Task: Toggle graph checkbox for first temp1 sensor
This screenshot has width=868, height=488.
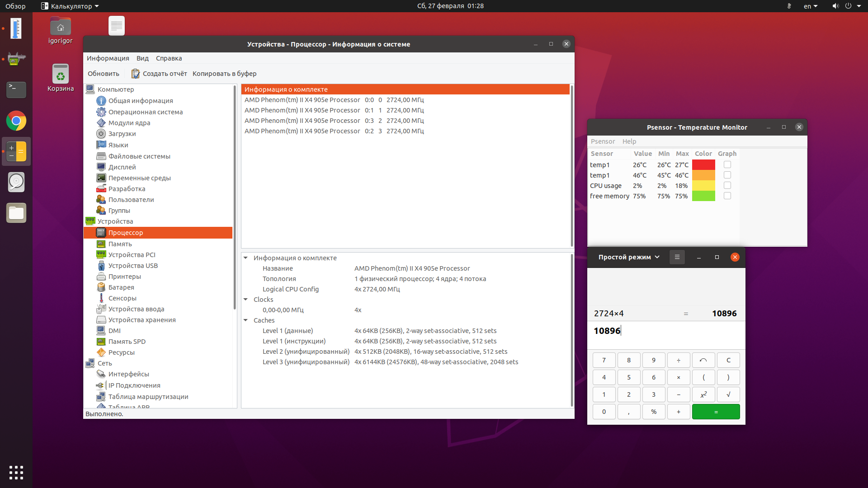Action: click(727, 165)
